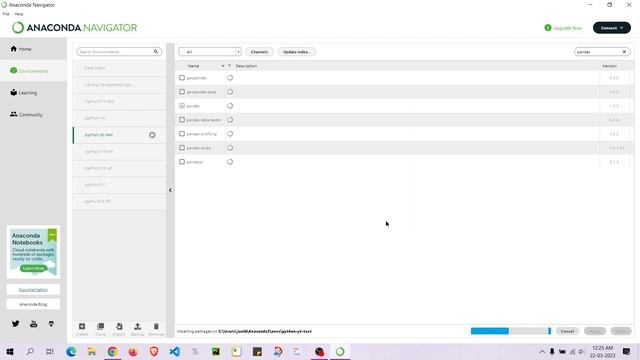Open Windows Start menu
This screenshot has height=360, width=640.
(10, 351)
